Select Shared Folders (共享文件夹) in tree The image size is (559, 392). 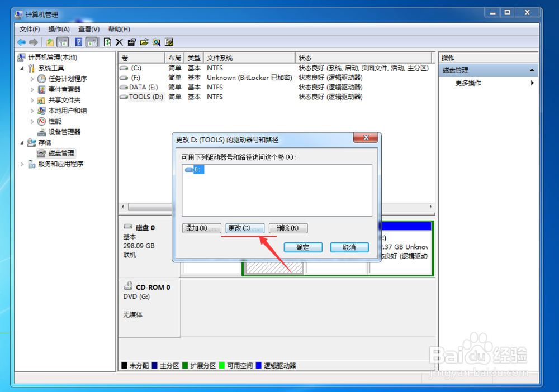[x=64, y=100]
